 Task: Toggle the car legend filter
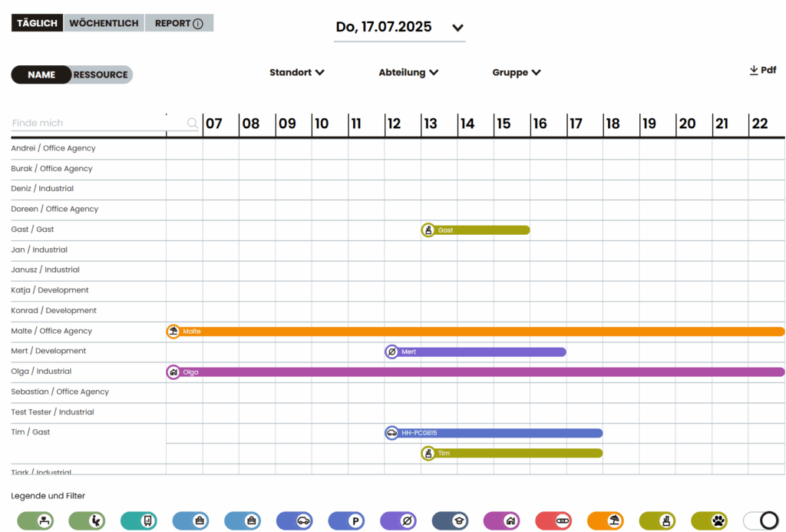tap(295, 521)
